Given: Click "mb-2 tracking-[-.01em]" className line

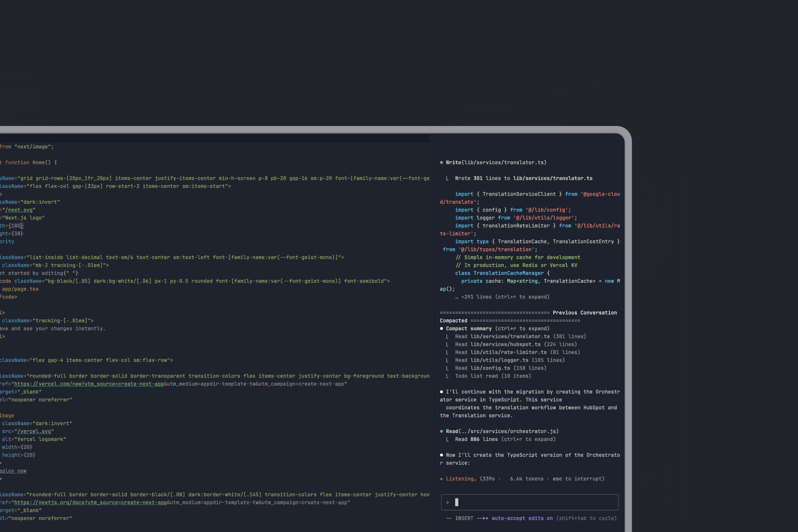Looking at the screenshot, I should click(55, 265).
